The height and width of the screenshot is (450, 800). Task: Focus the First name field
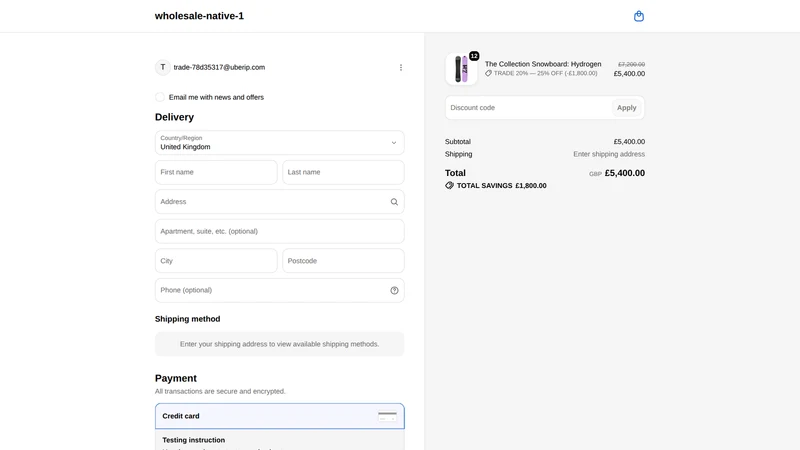[216, 172]
